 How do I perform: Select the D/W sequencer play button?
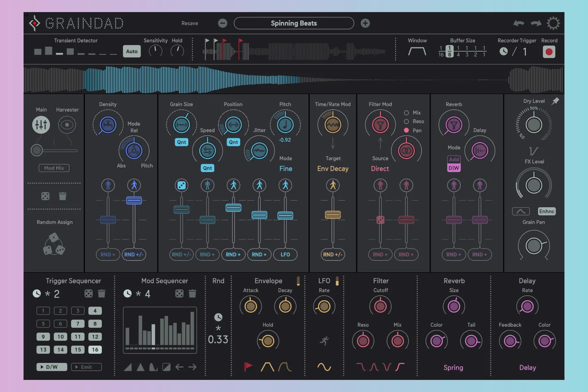click(x=52, y=367)
